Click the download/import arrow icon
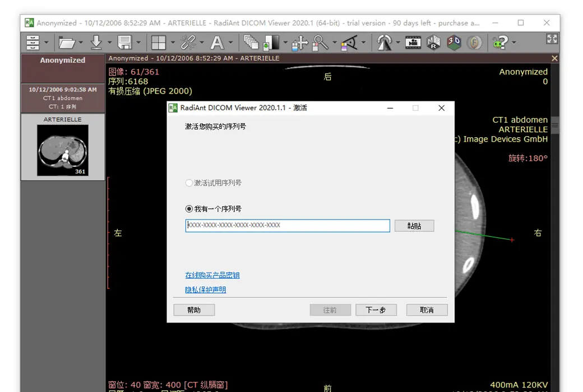 pyautogui.click(x=96, y=43)
